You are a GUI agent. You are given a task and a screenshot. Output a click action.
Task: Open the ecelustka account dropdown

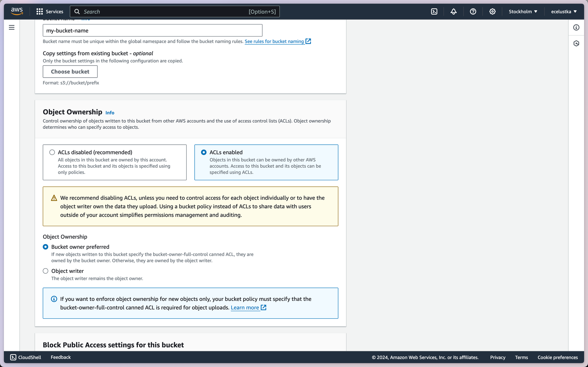click(564, 11)
